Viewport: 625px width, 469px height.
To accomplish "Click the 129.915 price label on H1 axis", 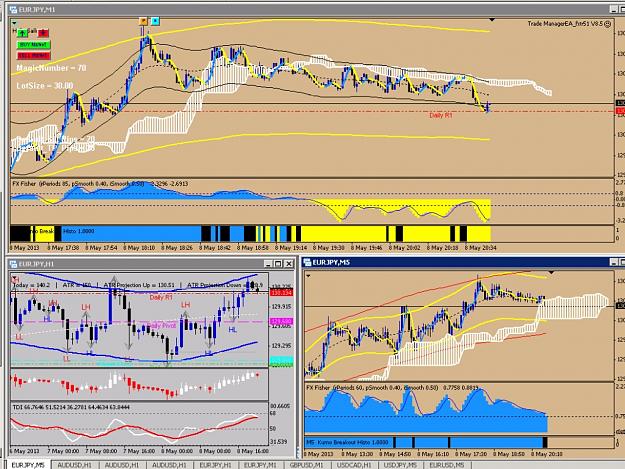I will (281, 306).
